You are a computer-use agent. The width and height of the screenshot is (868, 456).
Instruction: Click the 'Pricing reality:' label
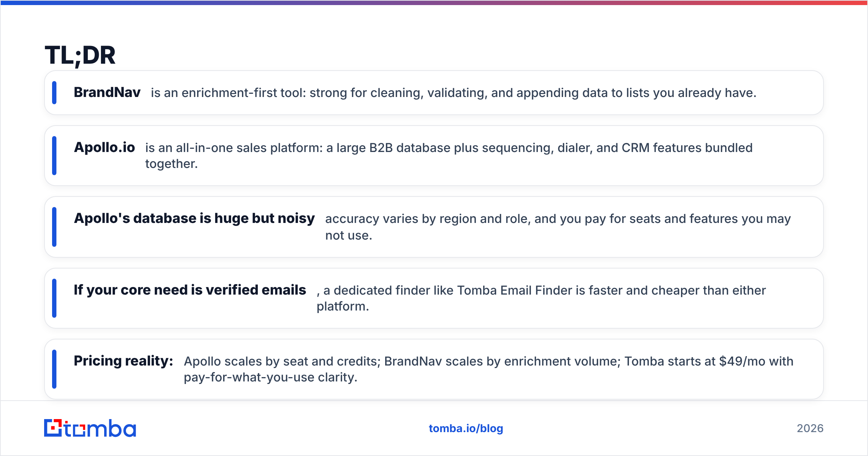(x=123, y=361)
